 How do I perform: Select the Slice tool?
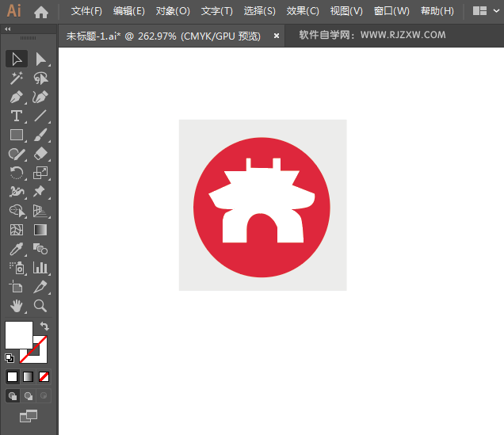point(40,287)
